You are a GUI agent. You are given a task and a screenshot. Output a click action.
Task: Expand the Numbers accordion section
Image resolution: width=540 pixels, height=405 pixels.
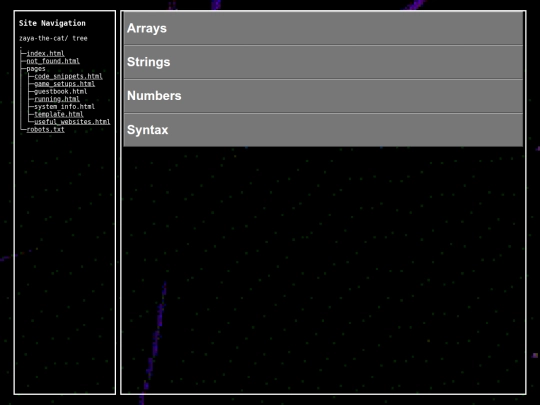tap(323, 96)
